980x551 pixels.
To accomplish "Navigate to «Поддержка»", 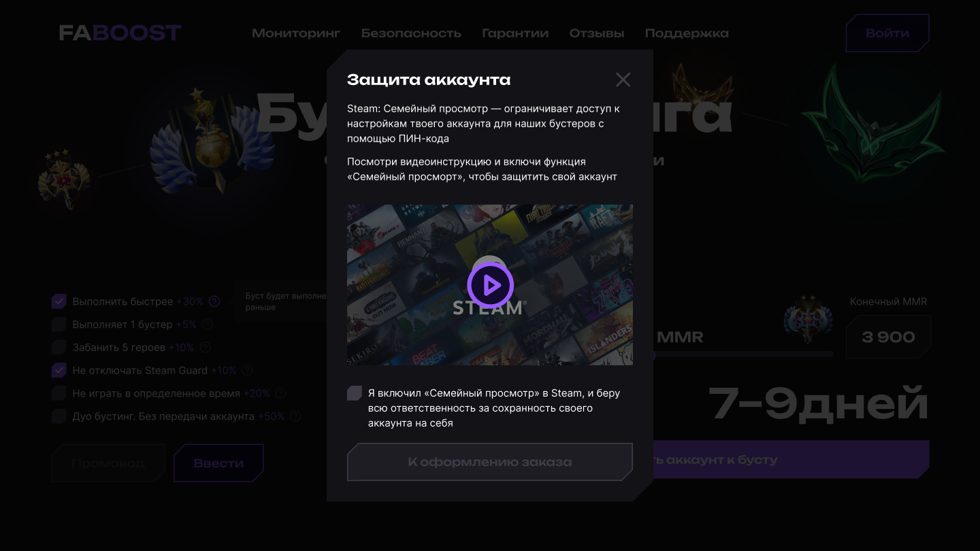I will (x=687, y=33).
